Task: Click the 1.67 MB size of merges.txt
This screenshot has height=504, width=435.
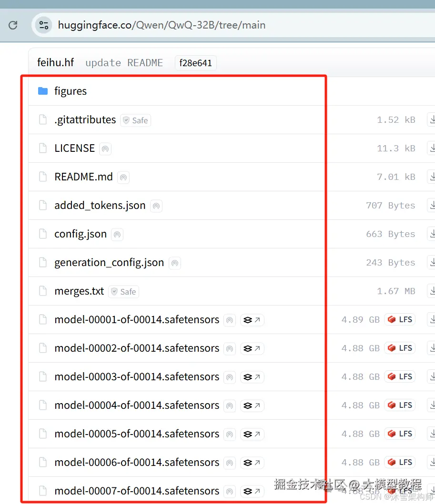Action: coord(396,291)
